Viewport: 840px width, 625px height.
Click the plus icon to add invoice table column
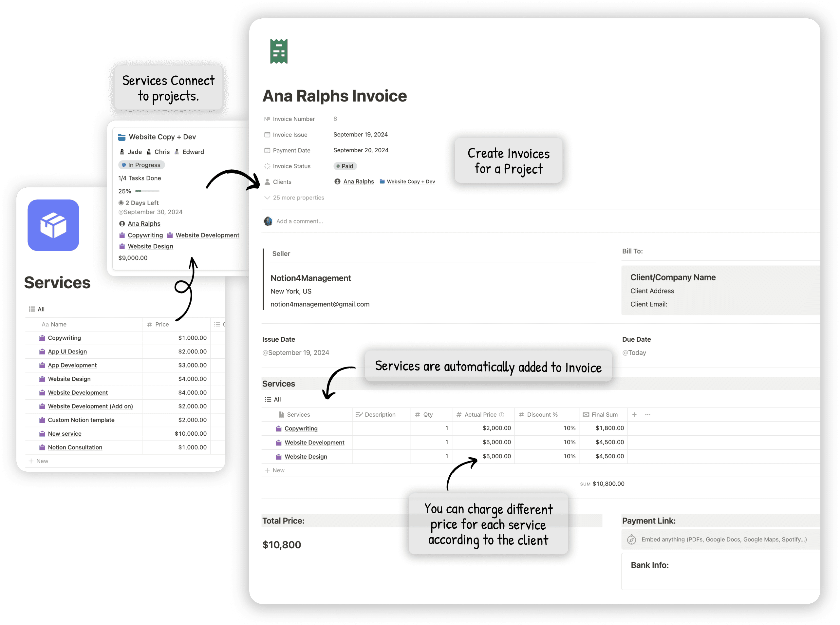(x=634, y=415)
